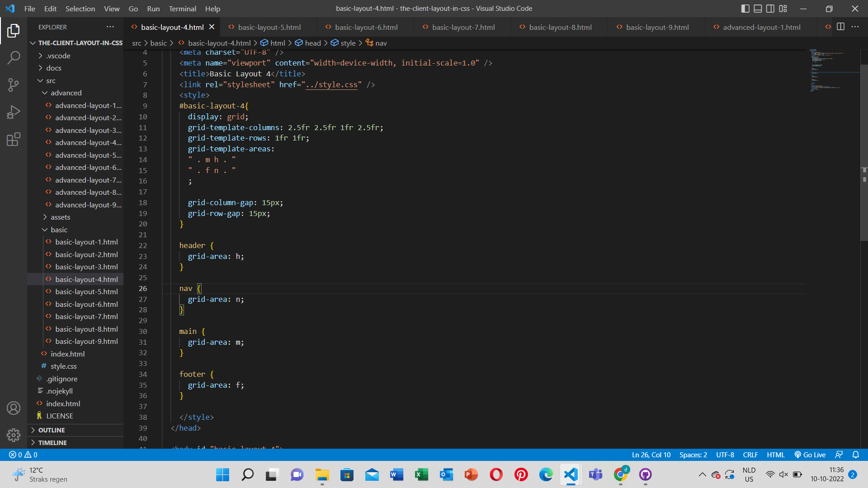Screen dimensions: 868x488
Task: Open the Run and Debug view
Action: (14, 112)
